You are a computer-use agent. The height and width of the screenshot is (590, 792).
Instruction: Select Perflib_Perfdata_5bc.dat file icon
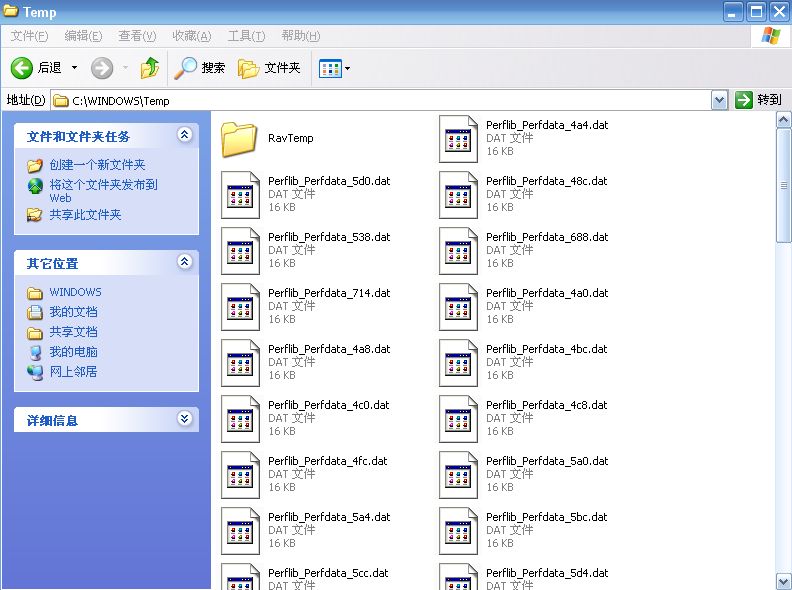(458, 531)
